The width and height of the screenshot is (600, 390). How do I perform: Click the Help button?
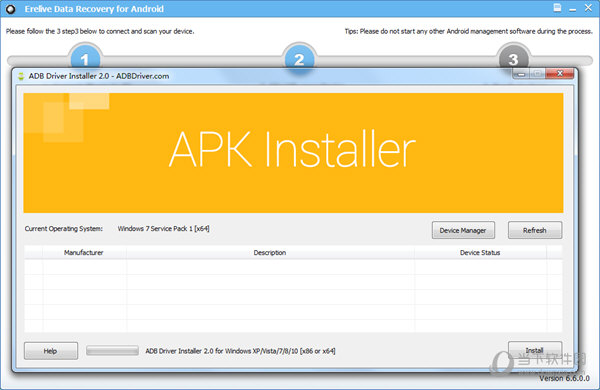[51, 351]
